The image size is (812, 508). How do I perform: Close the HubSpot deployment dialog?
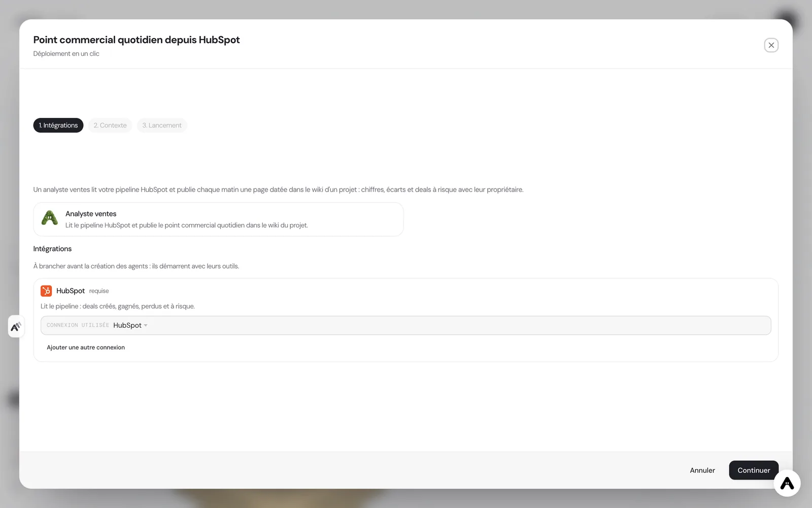point(771,45)
